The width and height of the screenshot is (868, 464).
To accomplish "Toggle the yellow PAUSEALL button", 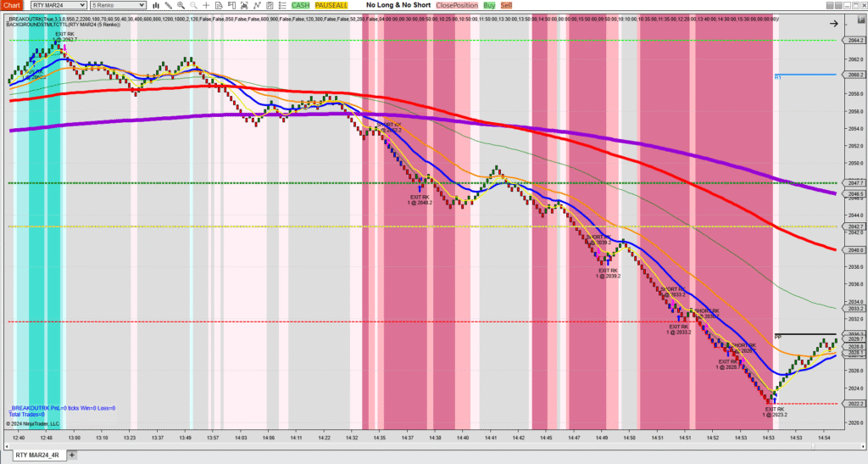I will 331,5.
